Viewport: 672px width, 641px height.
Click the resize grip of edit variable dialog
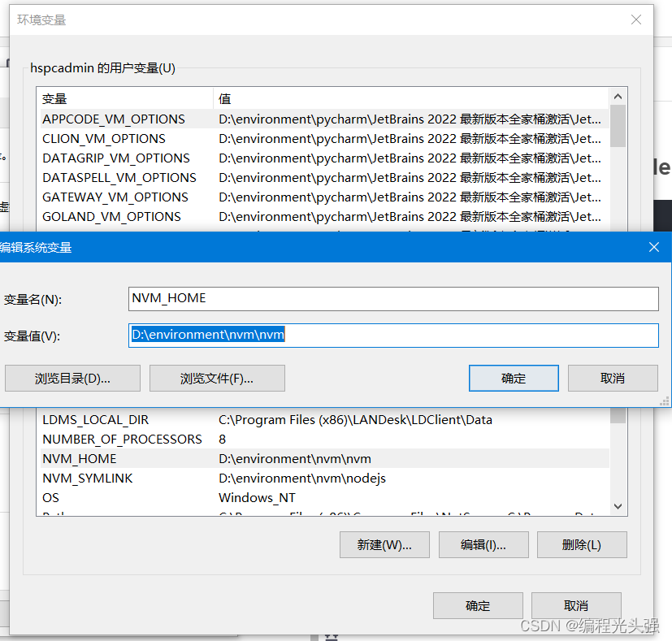(x=665, y=401)
